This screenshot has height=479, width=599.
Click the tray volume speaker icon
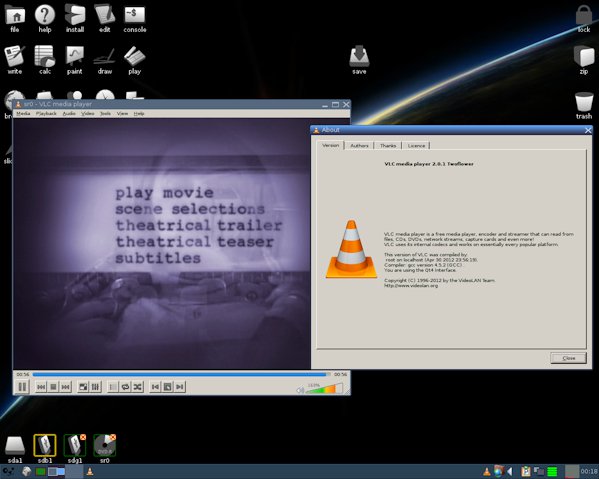pos(510,472)
